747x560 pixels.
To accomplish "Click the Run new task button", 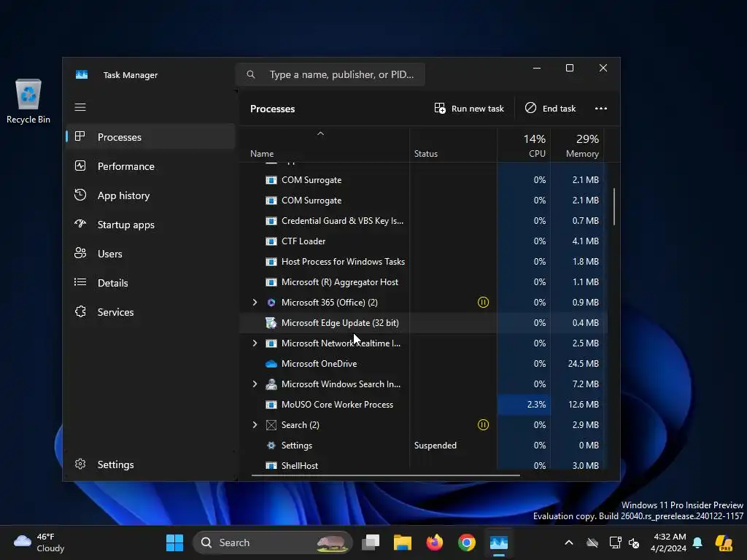I will [469, 109].
